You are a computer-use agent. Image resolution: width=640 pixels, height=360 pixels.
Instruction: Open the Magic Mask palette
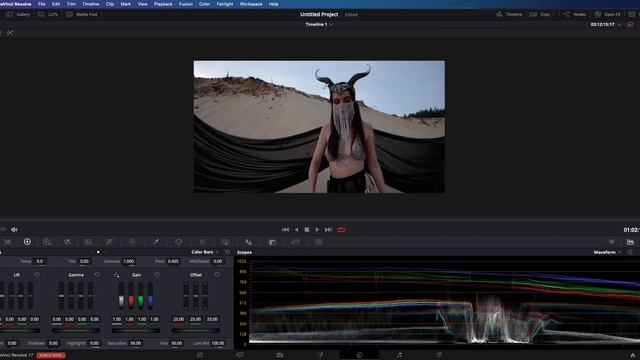225,242
